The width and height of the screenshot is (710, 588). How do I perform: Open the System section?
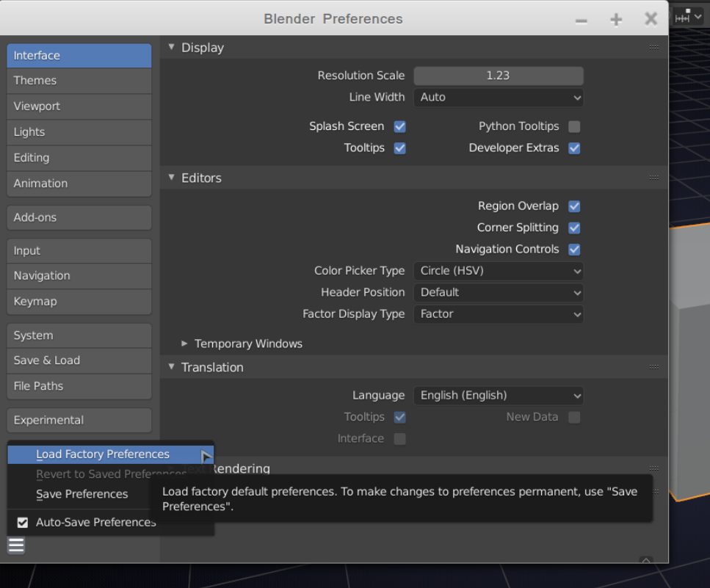[x=79, y=335]
